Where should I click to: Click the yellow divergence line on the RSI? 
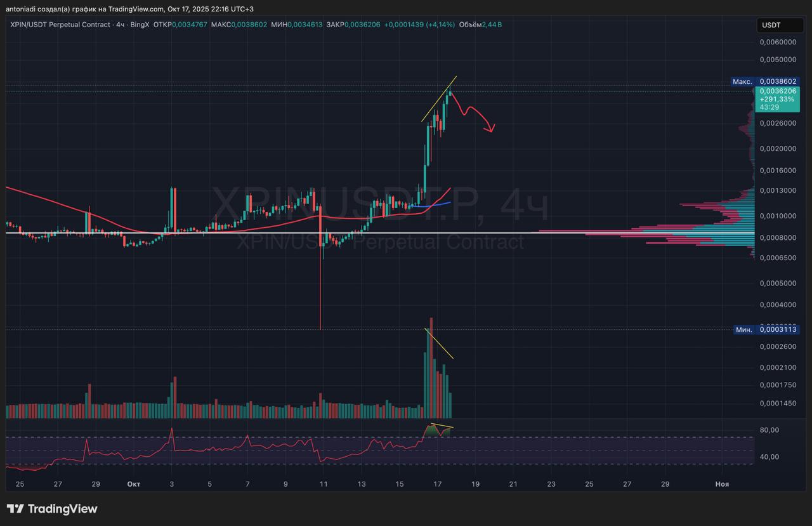442,424
